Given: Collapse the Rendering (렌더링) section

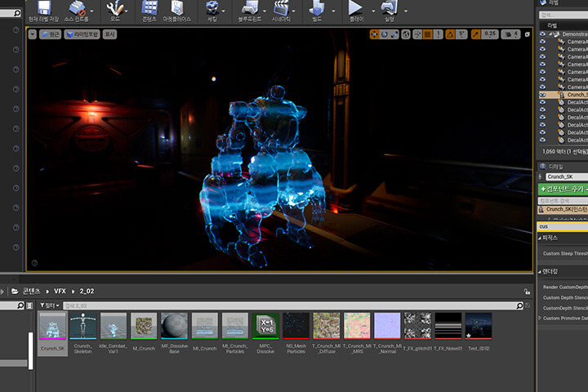Looking at the screenshot, I should tap(540, 272).
